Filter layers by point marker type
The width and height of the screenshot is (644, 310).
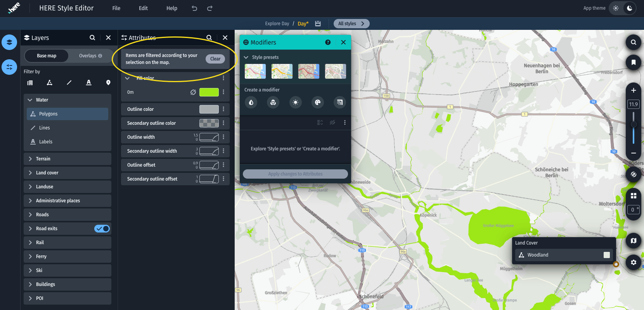(108, 83)
